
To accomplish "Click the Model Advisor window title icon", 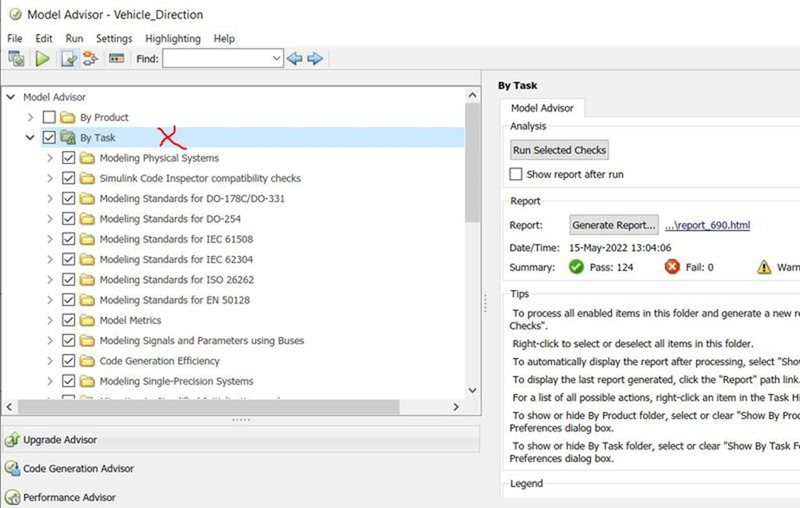I will [15, 15].
